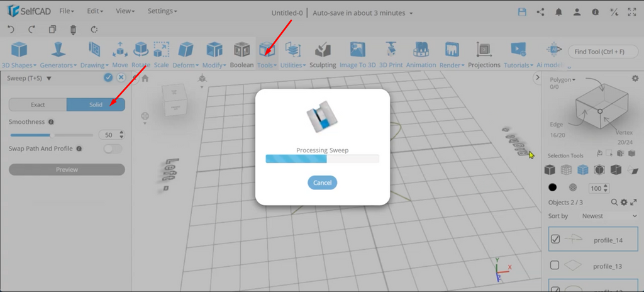The width and height of the screenshot is (644, 292).
Task: Open the user account icon
Action: tap(577, 12)
